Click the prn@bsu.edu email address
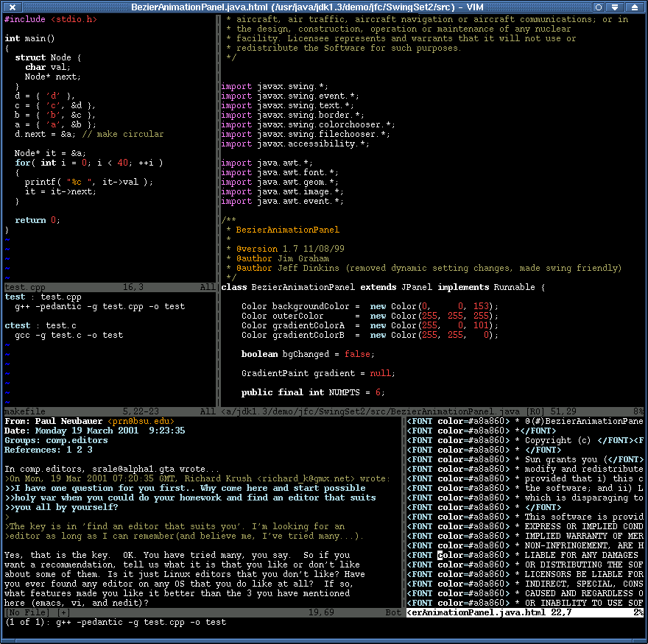 (143, 421)
